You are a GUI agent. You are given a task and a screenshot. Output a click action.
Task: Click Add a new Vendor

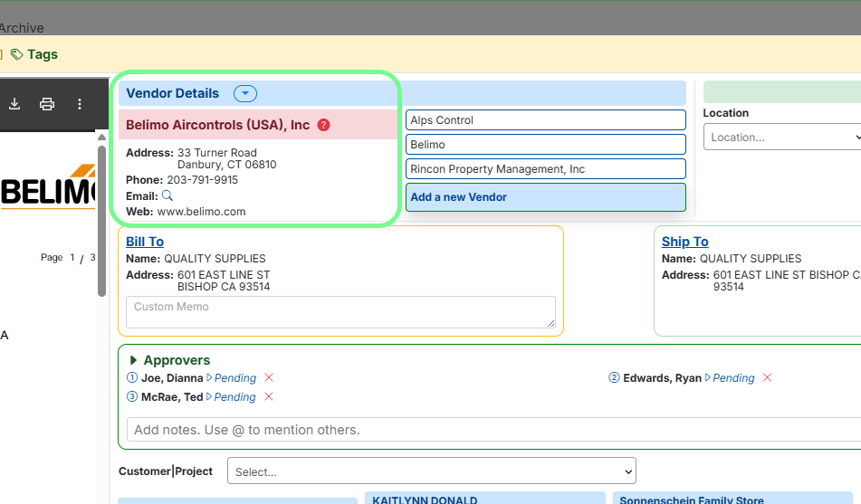(545, 197)
